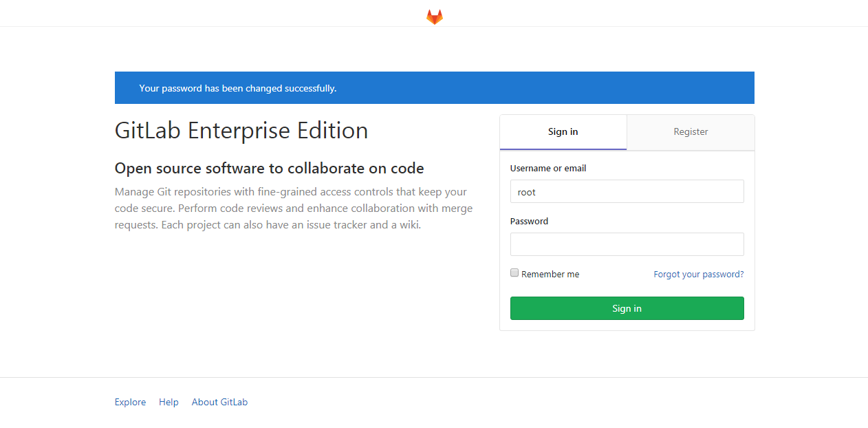Click the GitLab Enterprise Edition heading
Image resolution: width=868 pixels, height=428 pixels.
point(241,131)
